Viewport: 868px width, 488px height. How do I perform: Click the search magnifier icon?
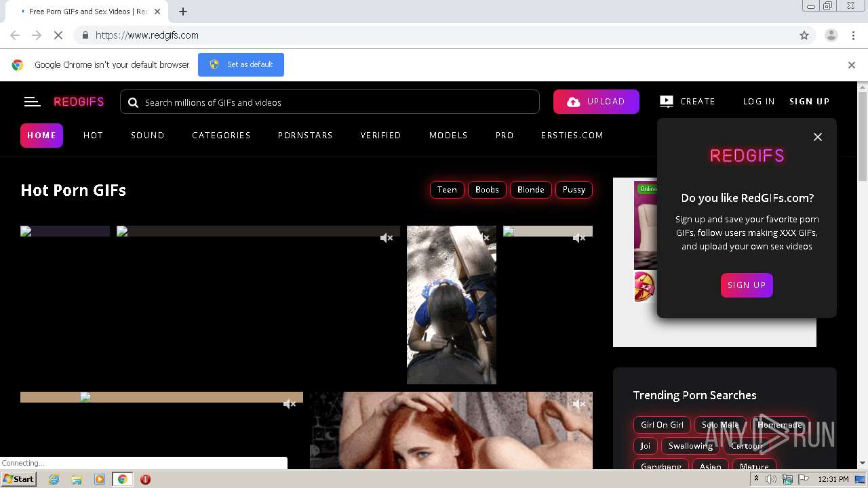[133, 102]
